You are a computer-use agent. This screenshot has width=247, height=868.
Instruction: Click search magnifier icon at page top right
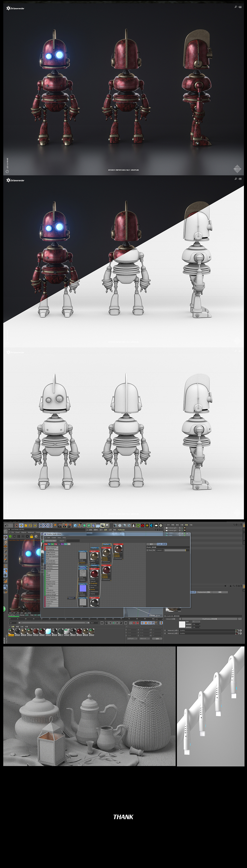236,7
